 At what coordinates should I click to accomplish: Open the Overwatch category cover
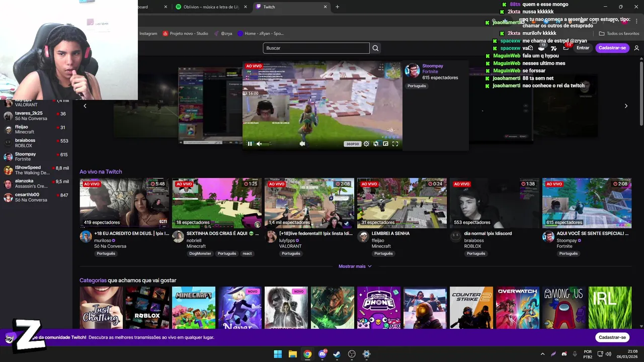518,308
